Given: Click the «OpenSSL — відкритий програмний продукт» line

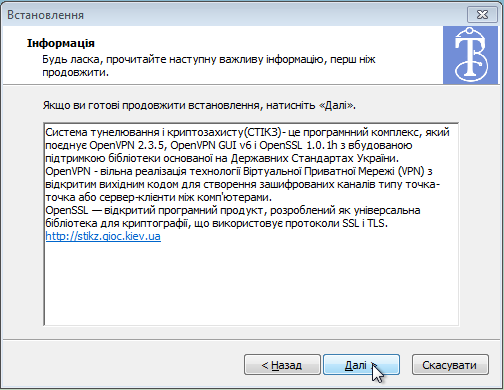Looking at the screenshot, I should (x=233, y=210).
